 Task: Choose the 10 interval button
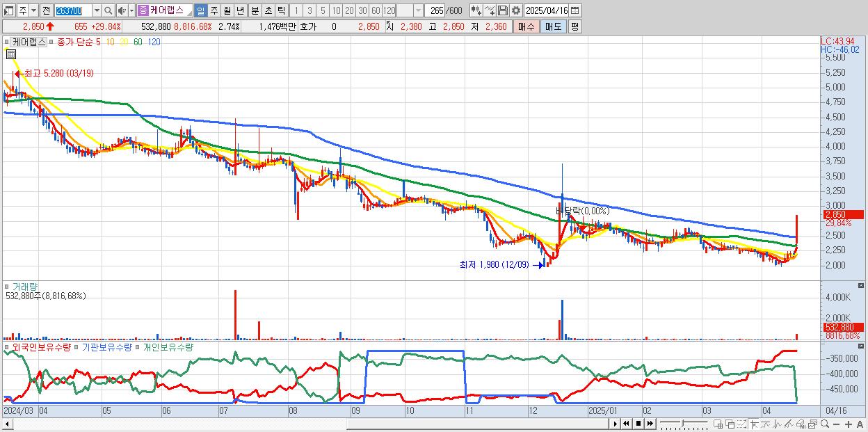[x=336, y=10]
